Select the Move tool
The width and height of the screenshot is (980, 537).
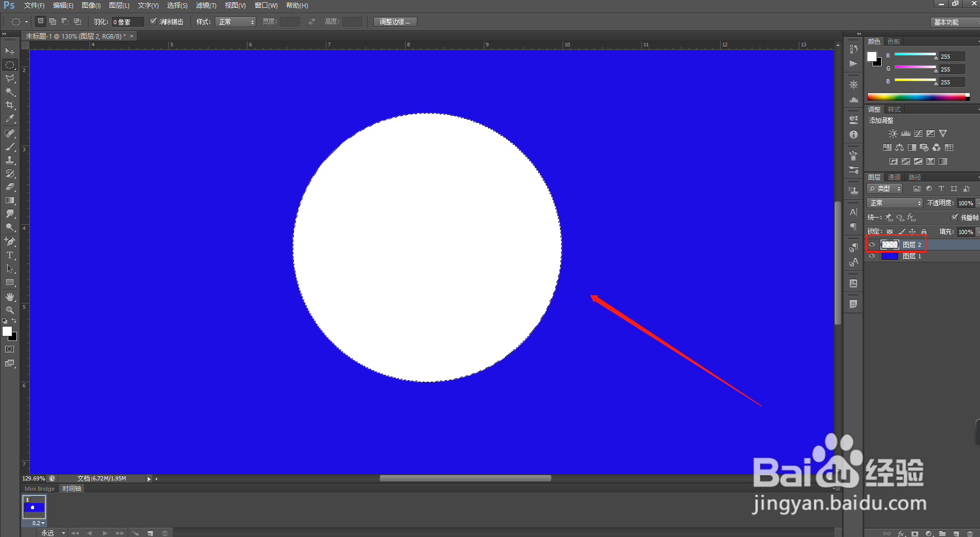click(10, 51)
